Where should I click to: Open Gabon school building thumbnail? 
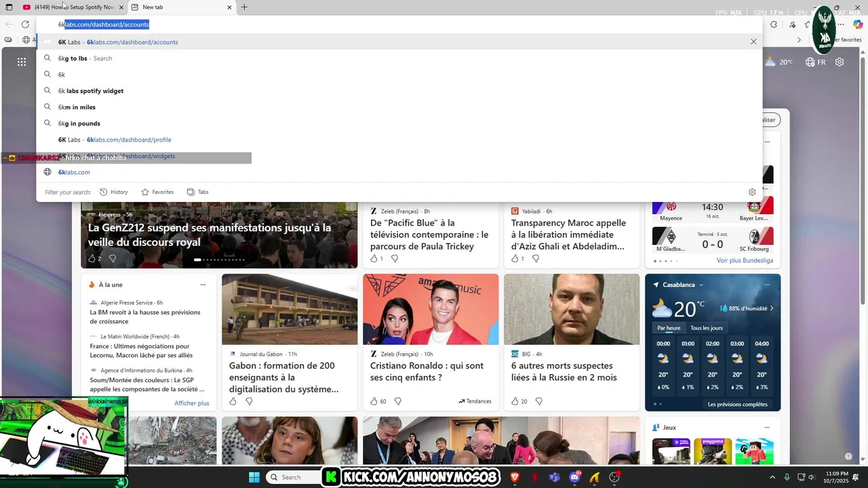(290, 309)
